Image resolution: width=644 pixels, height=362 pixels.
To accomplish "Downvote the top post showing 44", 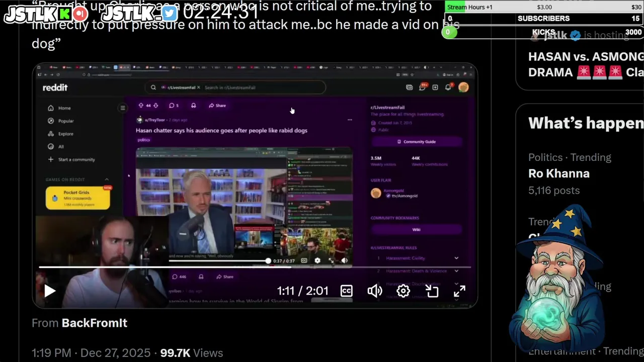I will 155,106.
